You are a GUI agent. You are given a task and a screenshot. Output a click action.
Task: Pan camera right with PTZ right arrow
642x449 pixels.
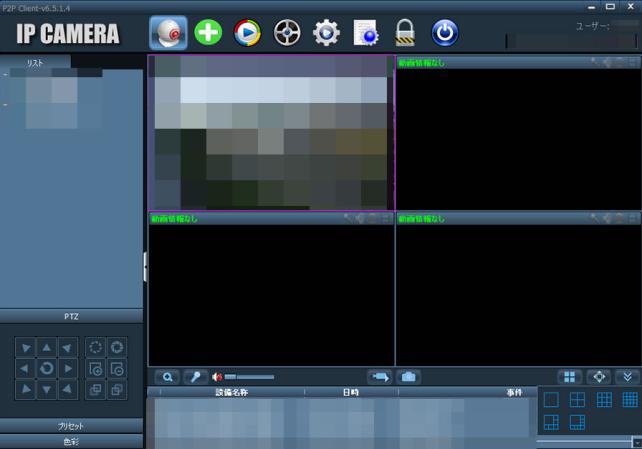point(68,368)
